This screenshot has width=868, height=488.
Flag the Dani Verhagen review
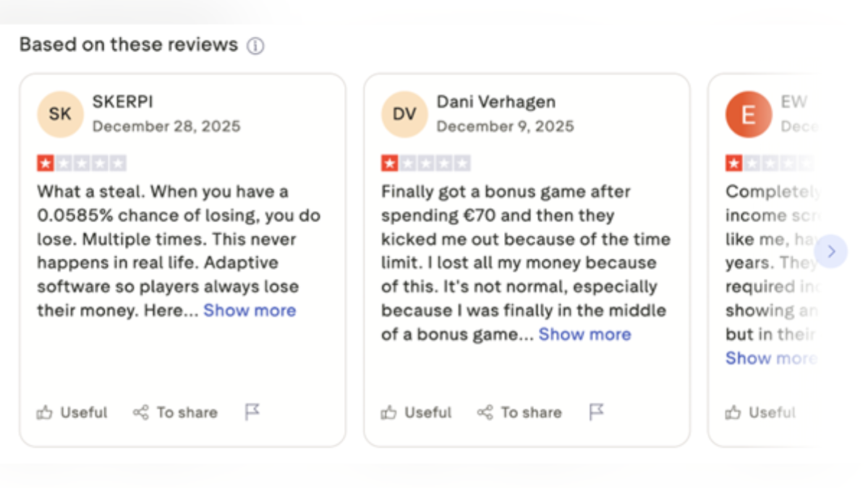click(x=596, y=412)
